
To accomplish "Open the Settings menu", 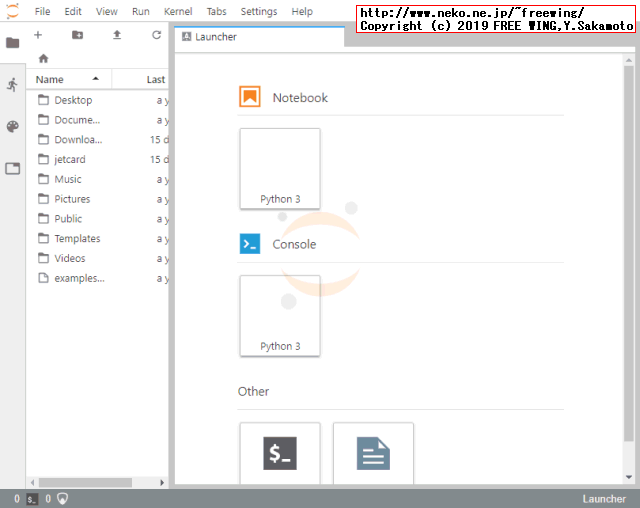I will pos(259,11).
